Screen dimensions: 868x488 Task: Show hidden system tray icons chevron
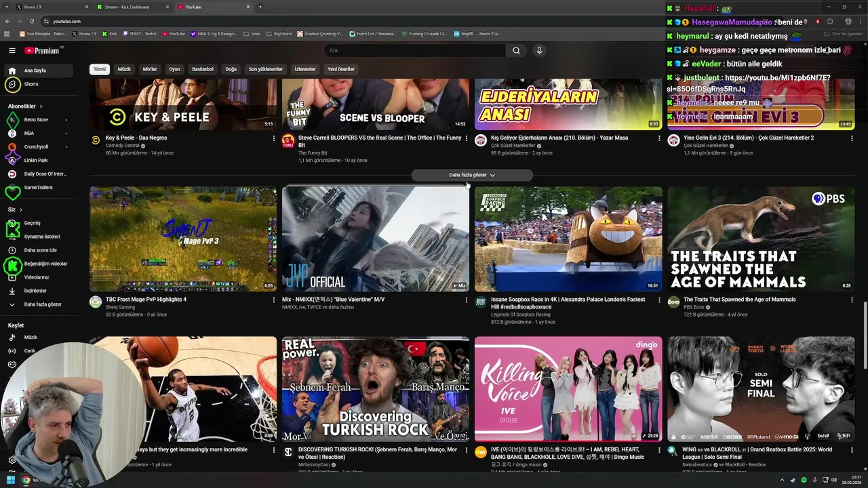(x=782, y=480)
